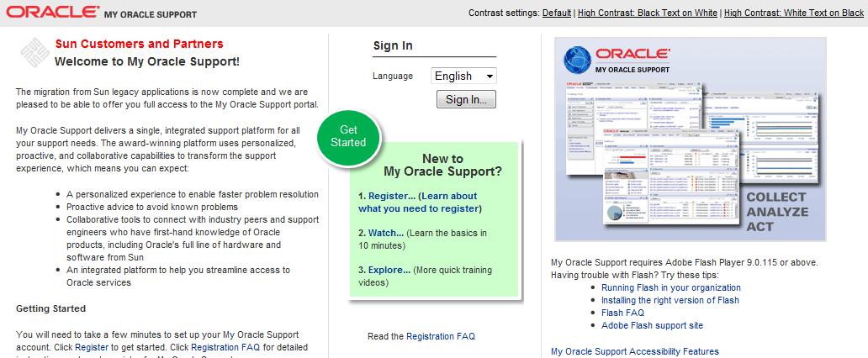This screenshot has height=358, width=868.
Task: Open My Oracle Support Accessibility Features
Action: click(x=635, y=351)
